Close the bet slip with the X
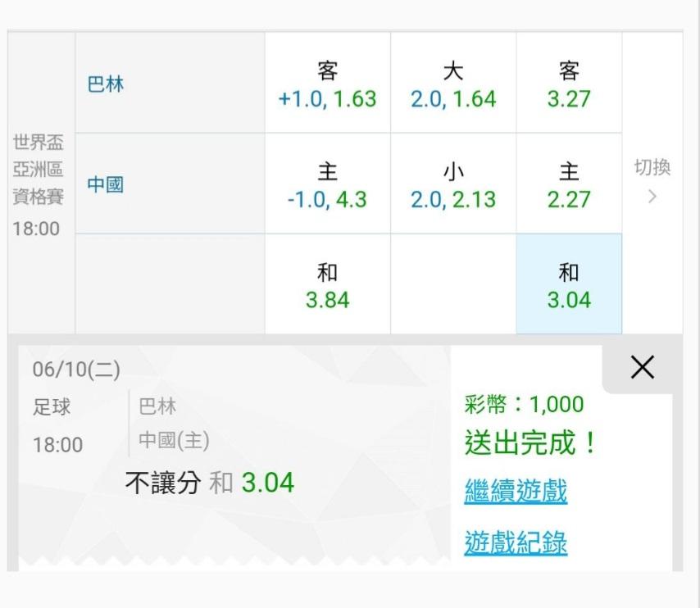The width and height of the screenshot is (700, 608). pos(643,368)
